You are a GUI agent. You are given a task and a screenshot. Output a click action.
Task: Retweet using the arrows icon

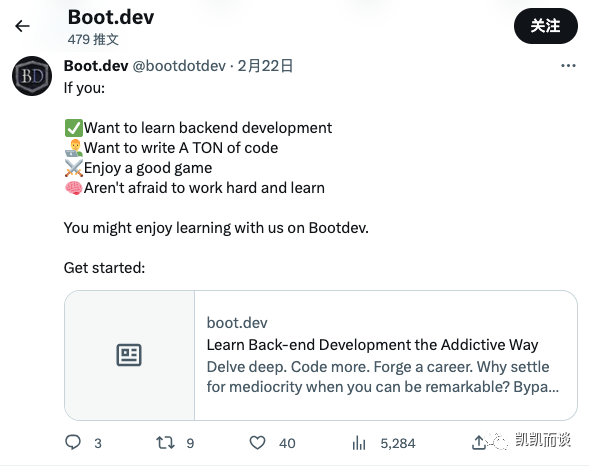165,443
